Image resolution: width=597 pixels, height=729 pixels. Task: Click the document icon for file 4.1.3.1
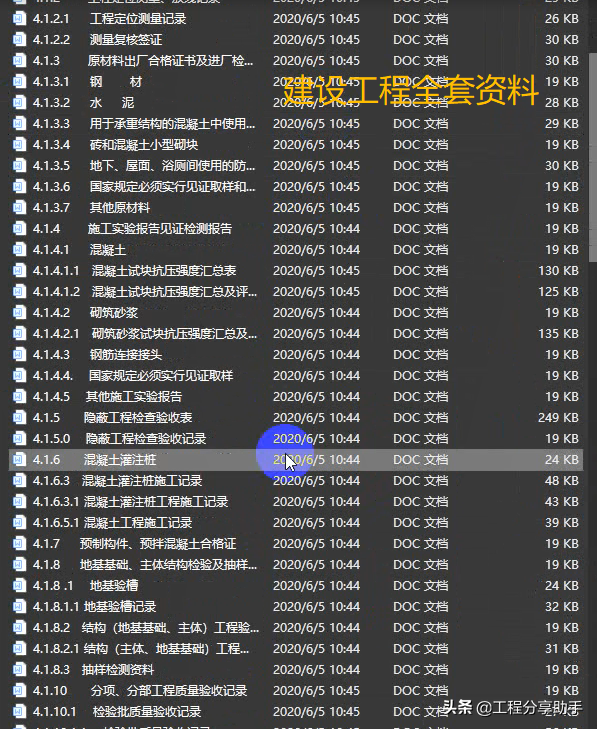click(x=19, y=82)
